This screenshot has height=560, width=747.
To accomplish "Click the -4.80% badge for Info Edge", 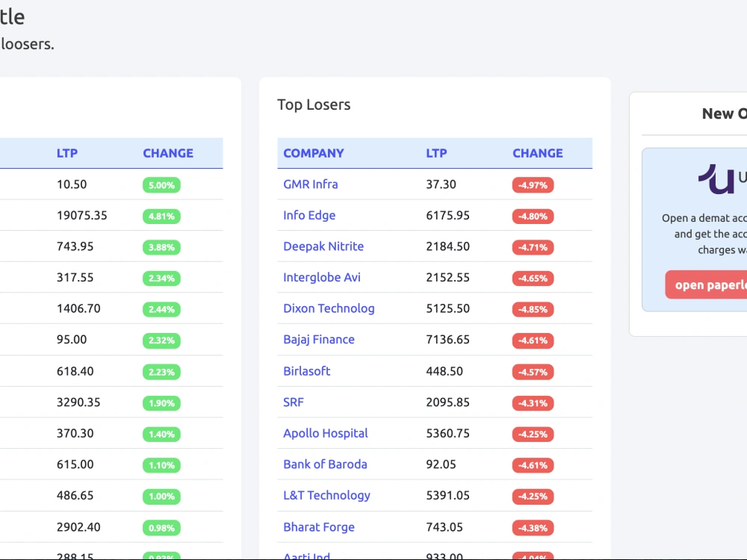I will click(x=533, y=217).
